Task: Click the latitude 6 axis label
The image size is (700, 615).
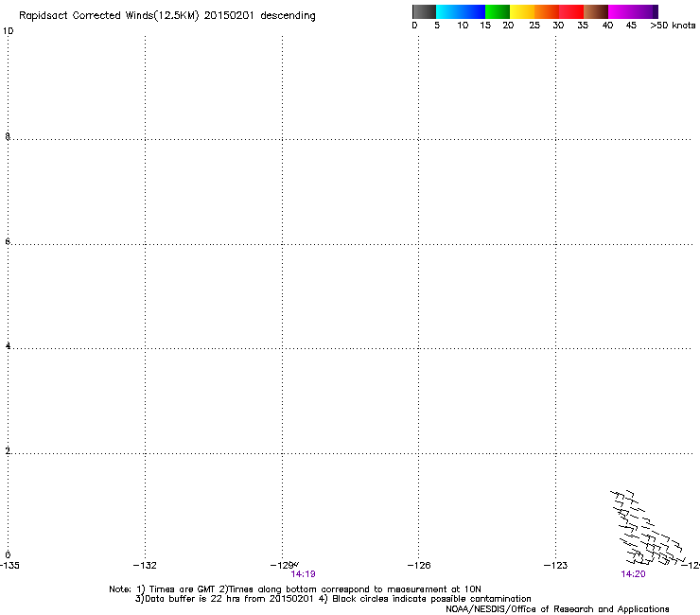Action: 8,241
